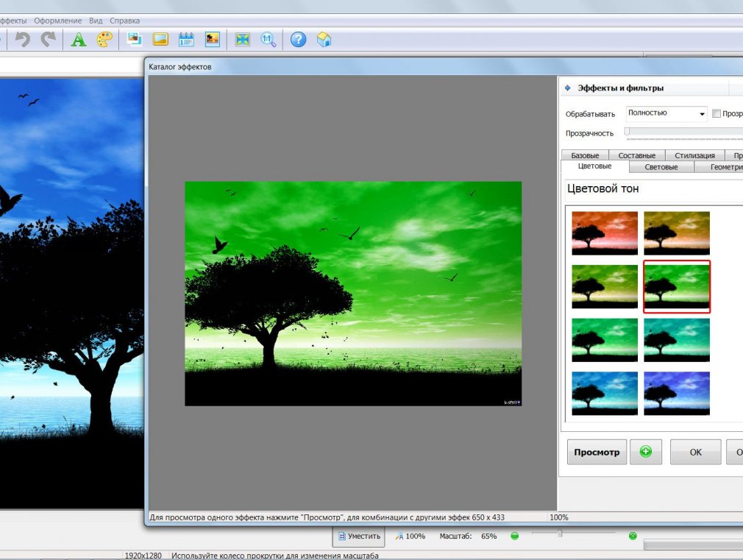Select the yellow-brown tone thumbnail
This screenshot has width=743, height=560.
tap(677, 233)
